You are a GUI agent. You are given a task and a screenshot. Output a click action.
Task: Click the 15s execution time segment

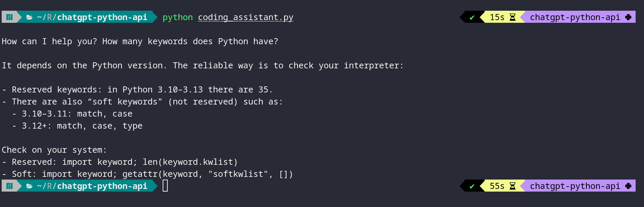click(497, 17)
